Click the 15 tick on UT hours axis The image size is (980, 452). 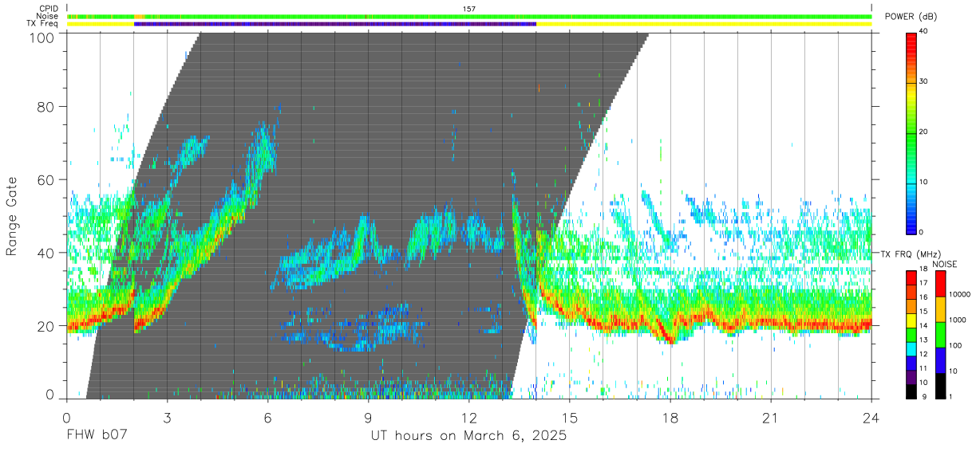[570, 417]
